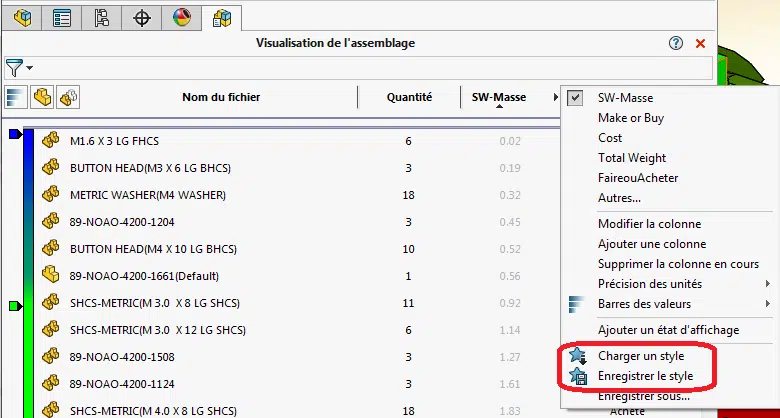780x418 pixels.
Task: Sort by Quantité column header
Action: [409, 97]
